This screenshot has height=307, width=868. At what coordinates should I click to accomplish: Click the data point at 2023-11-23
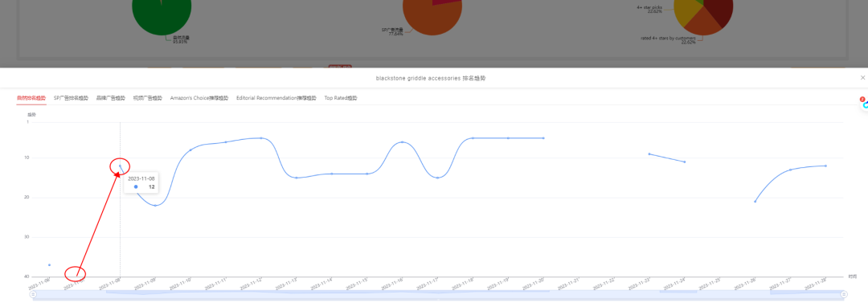click(x=649, y=153)
